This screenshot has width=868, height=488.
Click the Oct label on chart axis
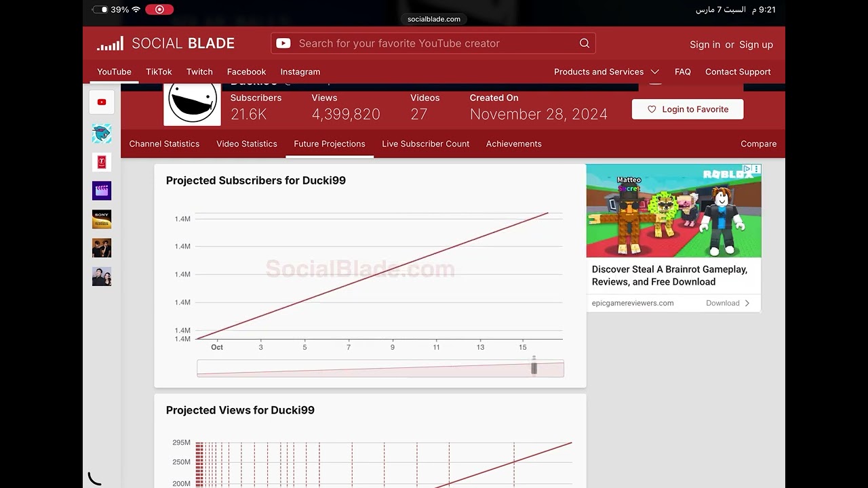coord(217,347)
